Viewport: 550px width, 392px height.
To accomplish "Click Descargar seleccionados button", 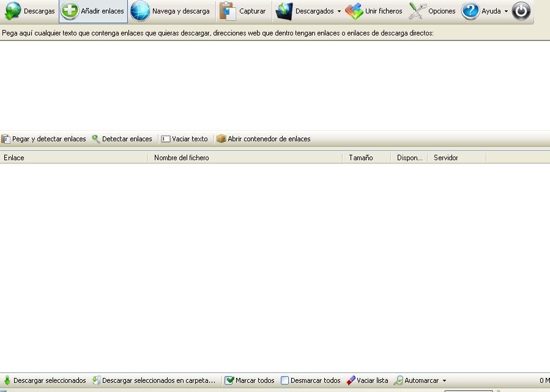I will point(45,380).
